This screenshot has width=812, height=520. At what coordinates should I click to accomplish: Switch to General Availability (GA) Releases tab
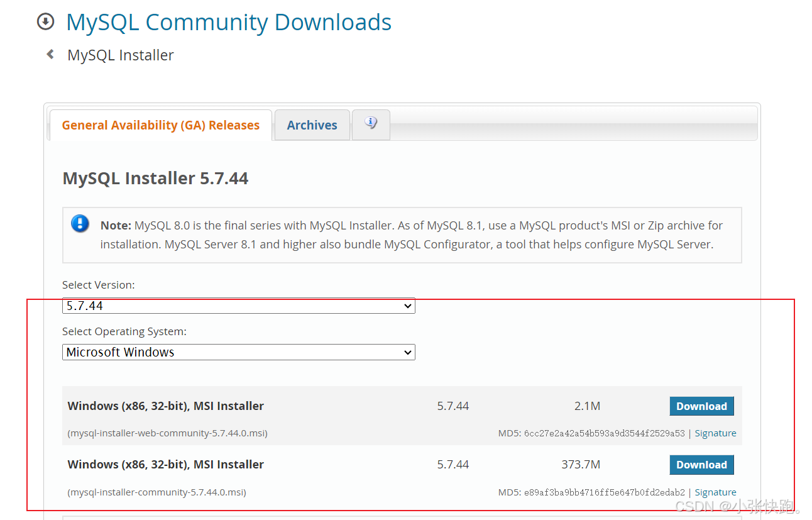tap(161, 125)
